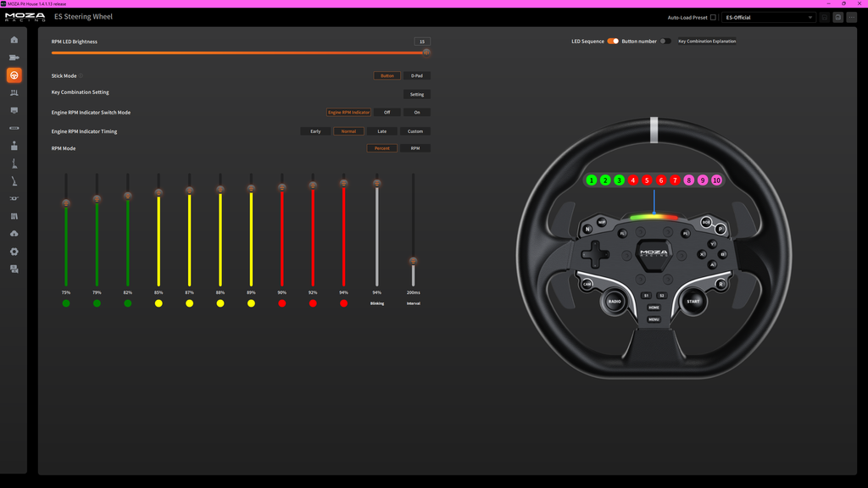Click the save-as preset icon beside the preset dropdown
The height and width of the screenshot is (488, 868).
pos(838,18)
